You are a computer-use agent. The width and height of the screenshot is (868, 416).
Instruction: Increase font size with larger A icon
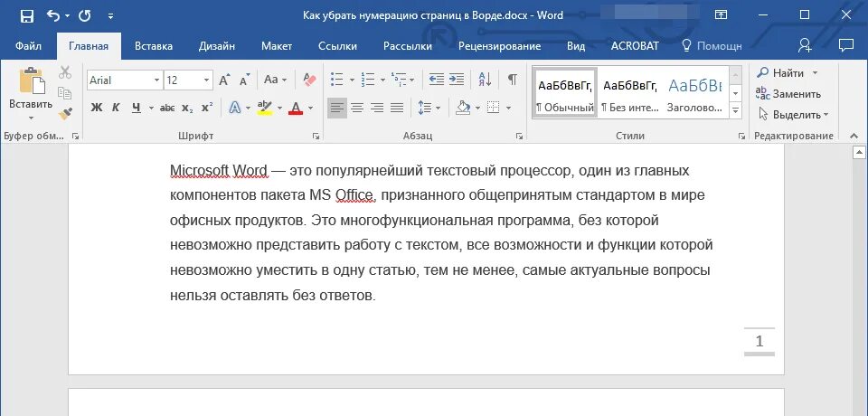[x=224, y=80]
